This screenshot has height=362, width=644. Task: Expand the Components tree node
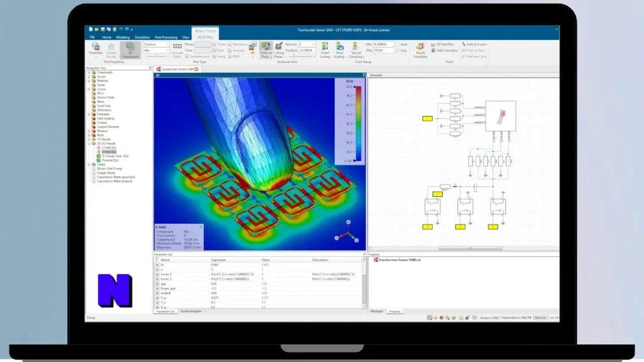(x=89, y=72)
